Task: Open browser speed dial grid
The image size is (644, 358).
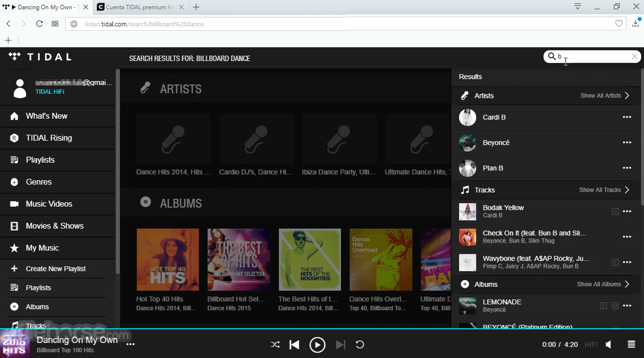Action: (x=55, y=23)
